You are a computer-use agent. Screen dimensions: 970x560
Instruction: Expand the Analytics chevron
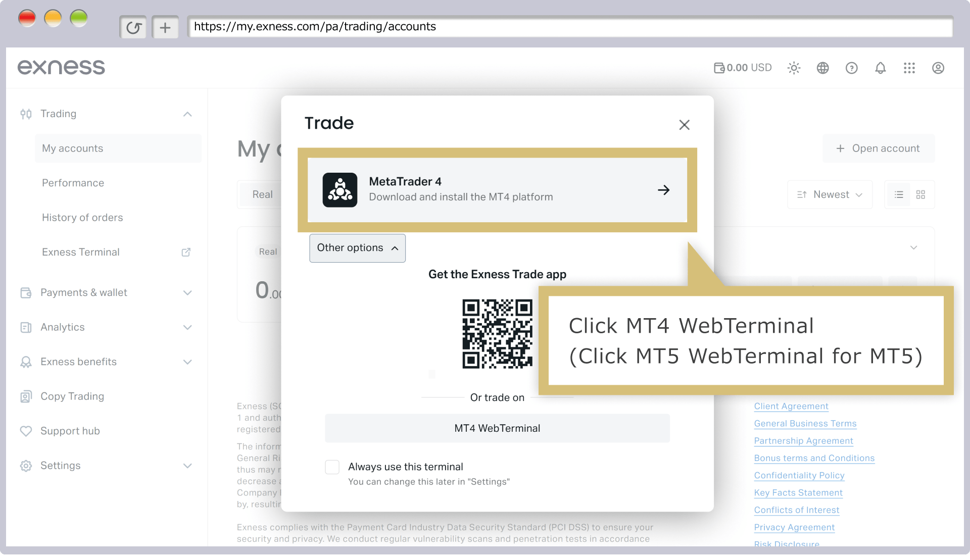point(187,328)
